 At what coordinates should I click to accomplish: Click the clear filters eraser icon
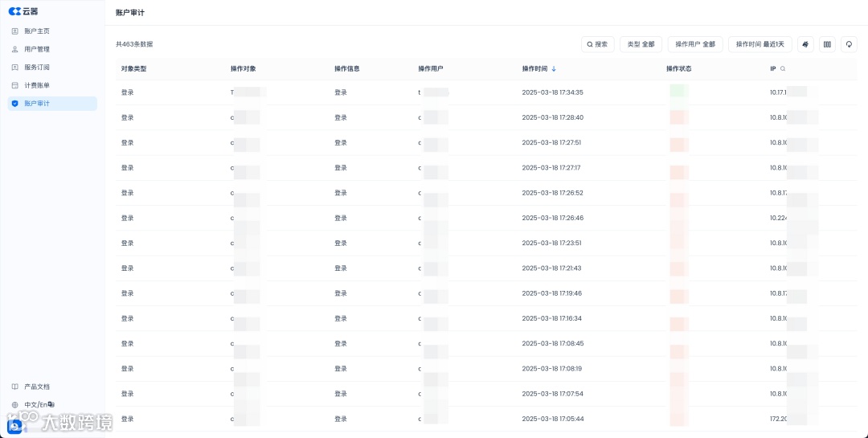coord(805,44)
